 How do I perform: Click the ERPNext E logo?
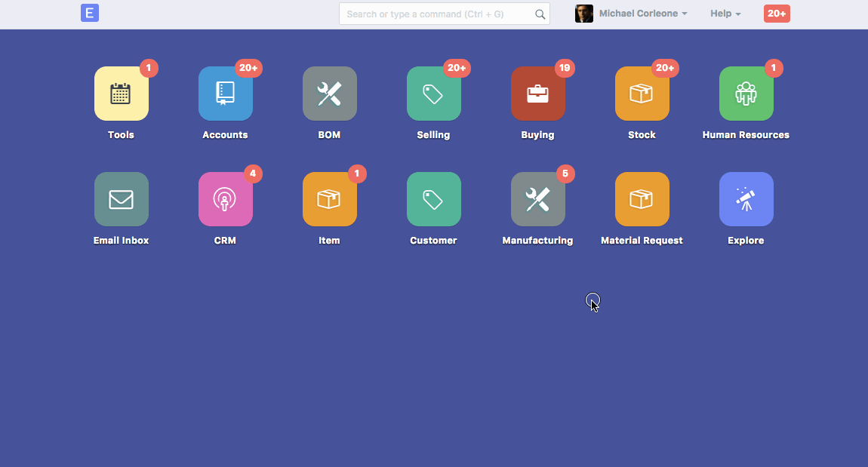(x=90, y=13)
